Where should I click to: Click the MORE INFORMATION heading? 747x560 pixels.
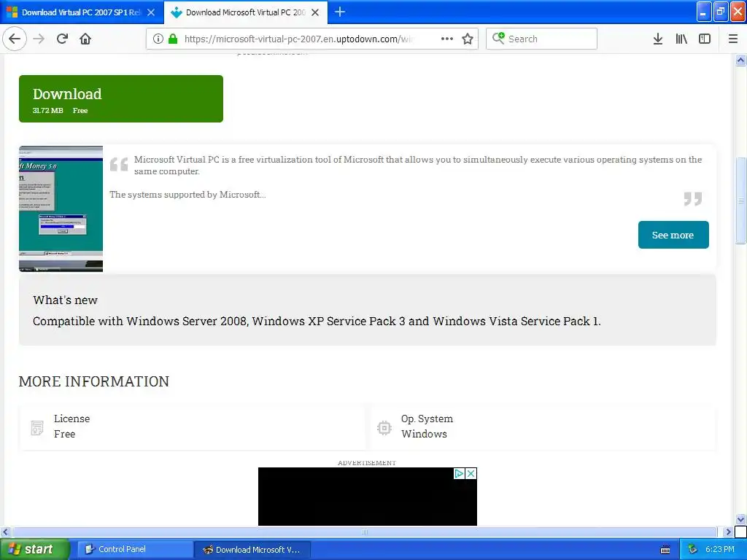[94, 381]
